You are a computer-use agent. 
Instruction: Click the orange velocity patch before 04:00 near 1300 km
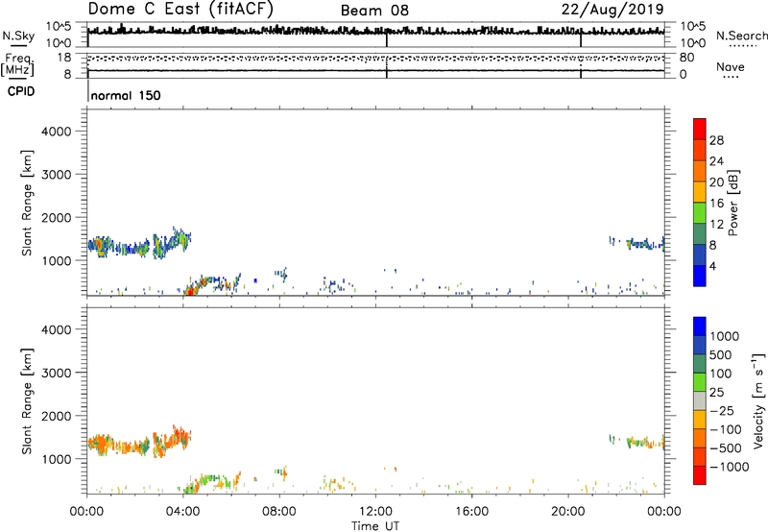click(x=139, y=441)
